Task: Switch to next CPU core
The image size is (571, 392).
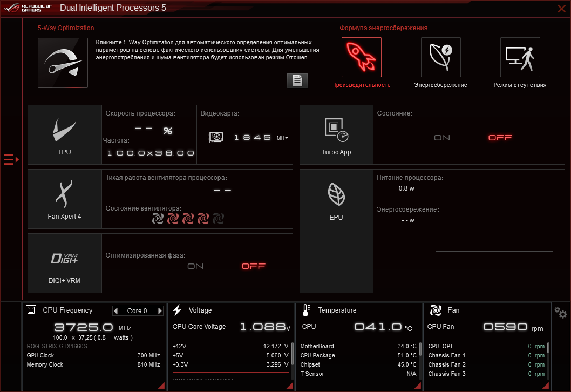Action: (x=160, y=311)
